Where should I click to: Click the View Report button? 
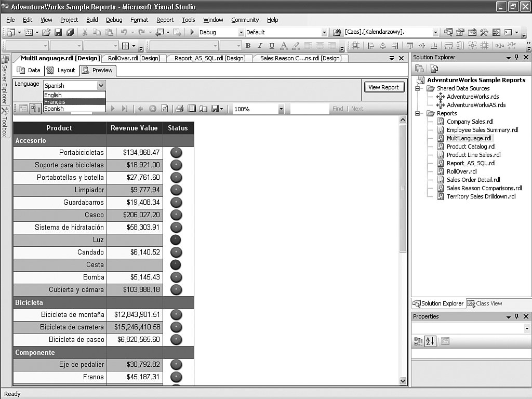click(384, 87)
